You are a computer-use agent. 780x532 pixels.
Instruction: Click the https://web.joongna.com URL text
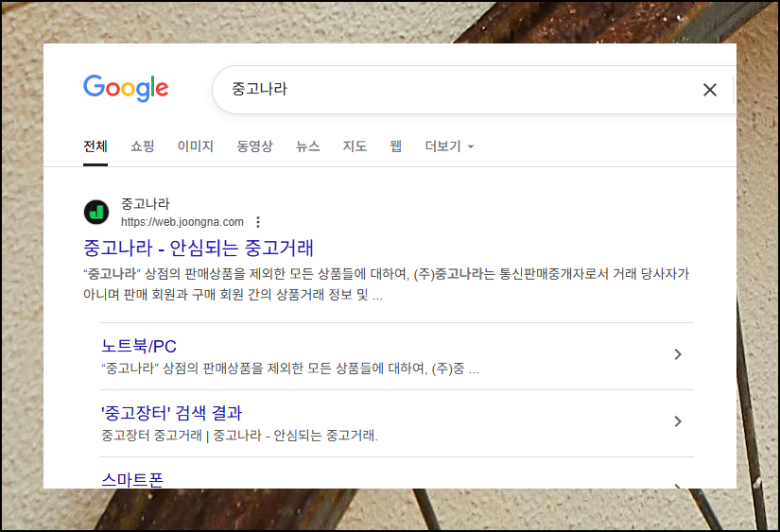pos(182,222)
